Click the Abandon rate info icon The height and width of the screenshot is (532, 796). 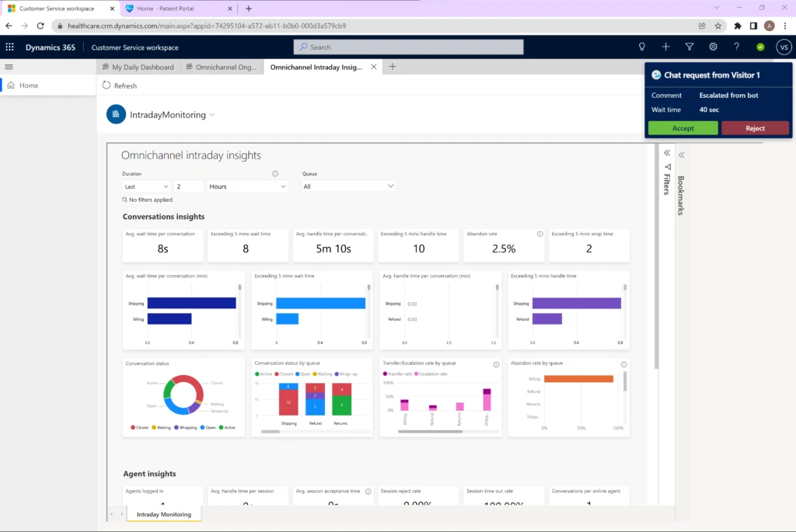click(x=539, y=234)
